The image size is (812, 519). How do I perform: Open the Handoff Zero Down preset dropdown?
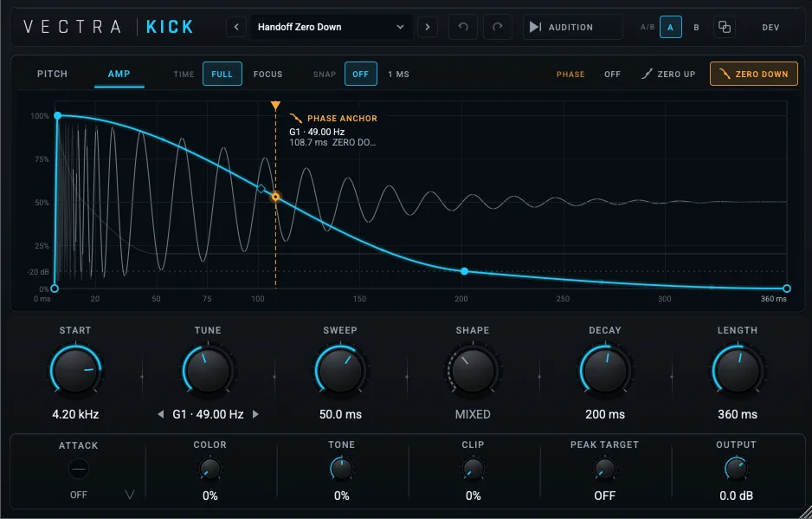(x=332, y=27)
